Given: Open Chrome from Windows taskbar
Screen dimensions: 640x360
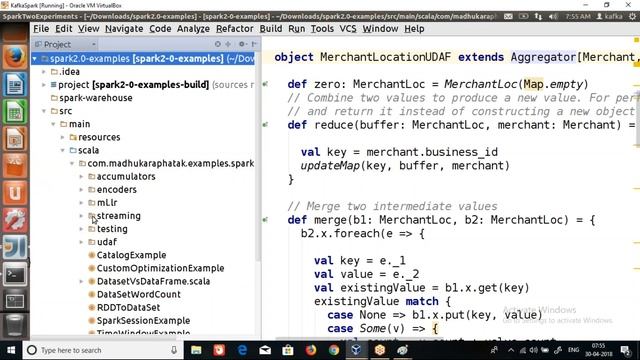Looking at the screenshot, I should [x=334, y=350].
